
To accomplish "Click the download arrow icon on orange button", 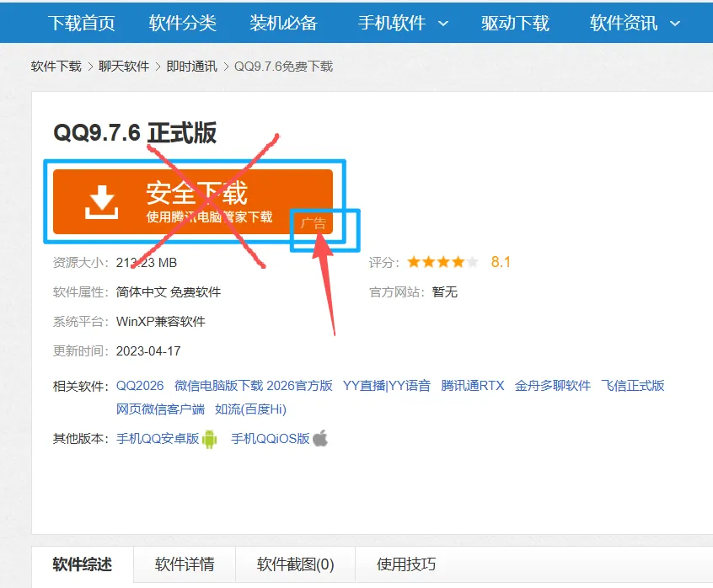I will tap(101, 202).
